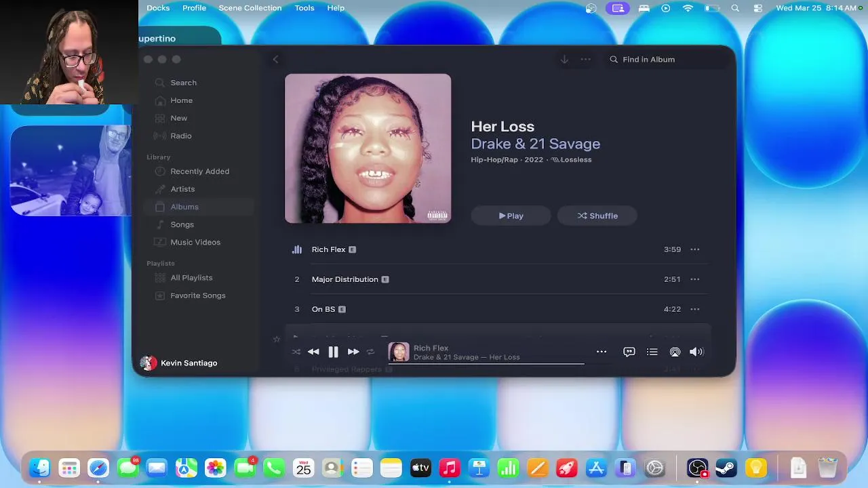This screenshot has height=488, width=868.
Task: Favorite the song with the star icon
Action: (x=276, y=339)
